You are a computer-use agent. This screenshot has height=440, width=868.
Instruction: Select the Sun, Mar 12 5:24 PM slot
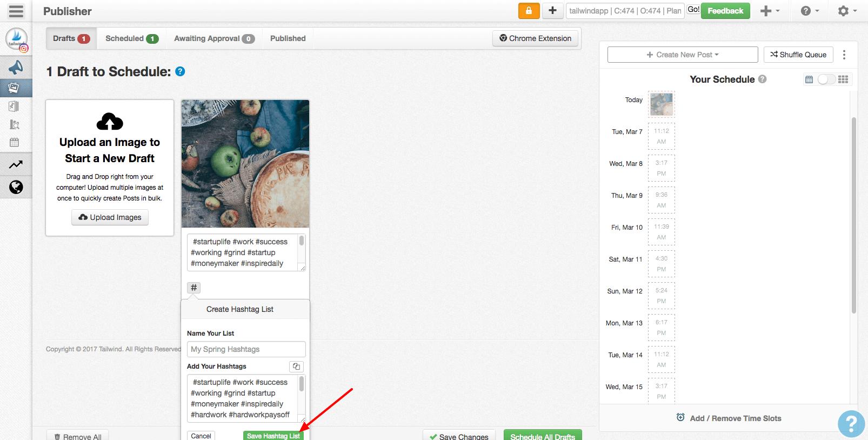(x=662, y=296)
